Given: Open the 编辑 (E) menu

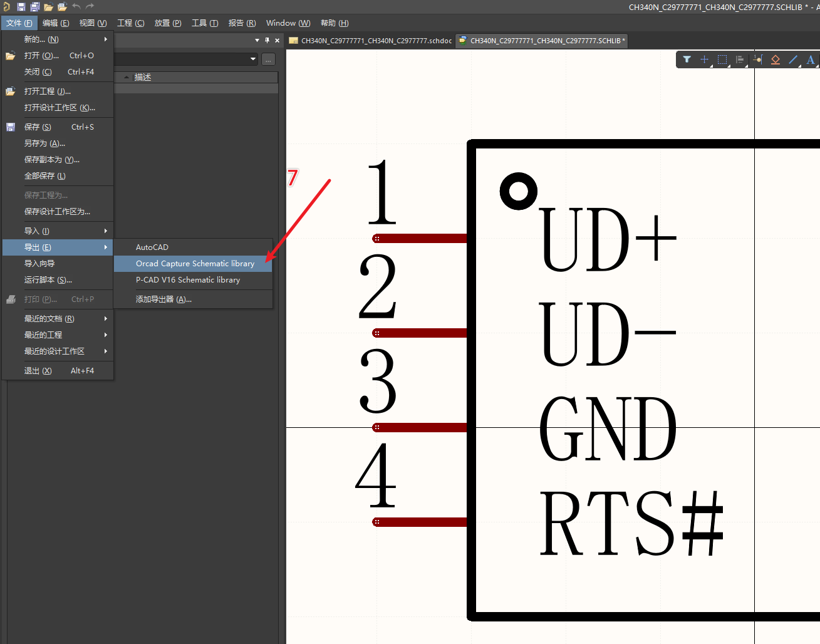Looking at the screenshot, I should pyautogui.click(x=56, y=23).
